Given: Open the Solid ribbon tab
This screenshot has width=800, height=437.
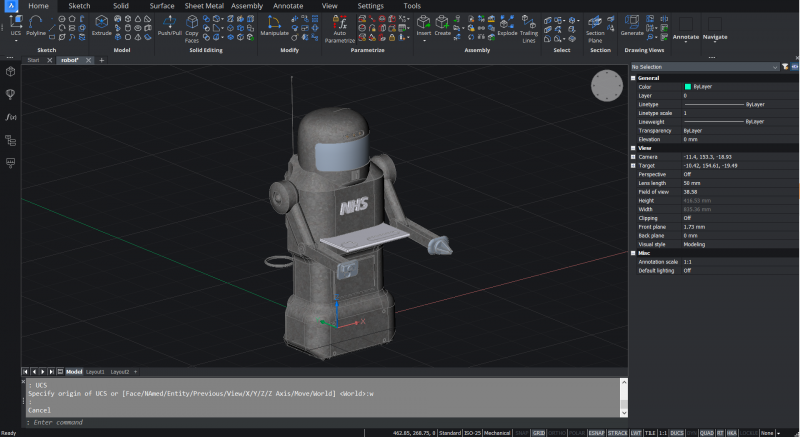Looking at the screenshot, I should pos(121,6).
